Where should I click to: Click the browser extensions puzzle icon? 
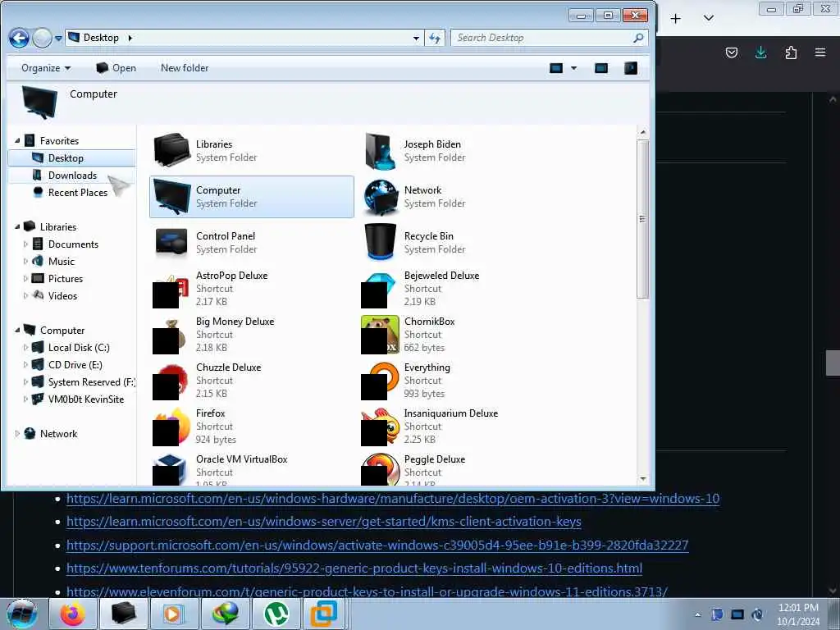791,52
